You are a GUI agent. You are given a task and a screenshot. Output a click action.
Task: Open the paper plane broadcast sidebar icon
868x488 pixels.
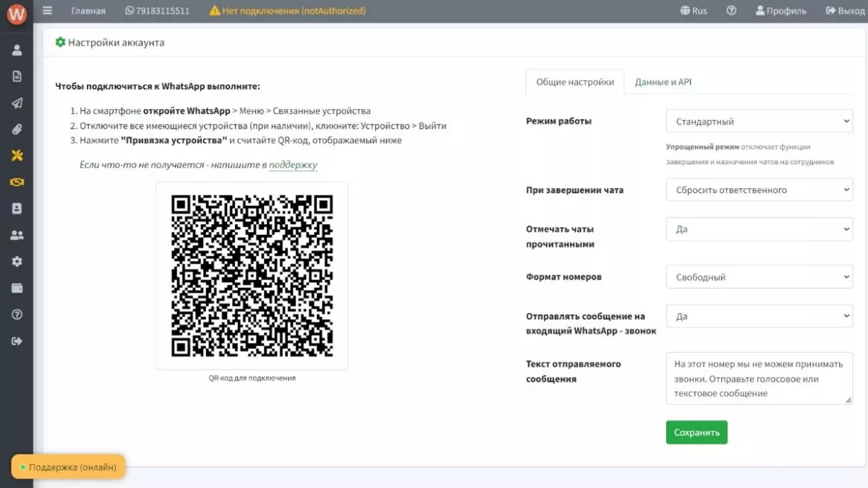coord(17,103)
